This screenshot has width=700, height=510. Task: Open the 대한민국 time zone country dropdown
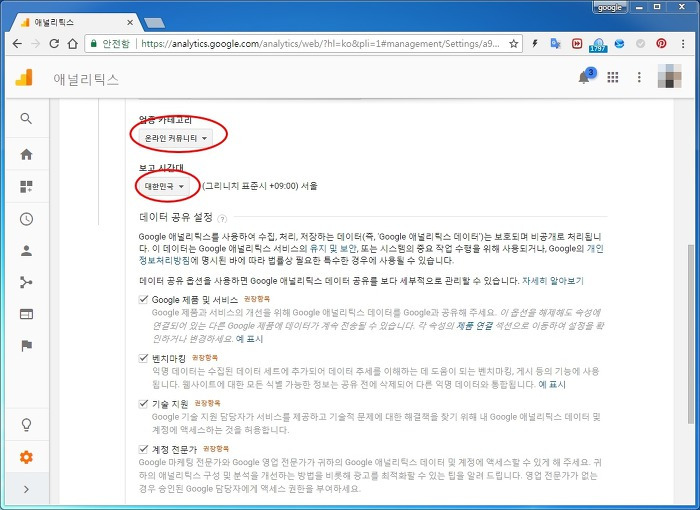tap(164, 186)
